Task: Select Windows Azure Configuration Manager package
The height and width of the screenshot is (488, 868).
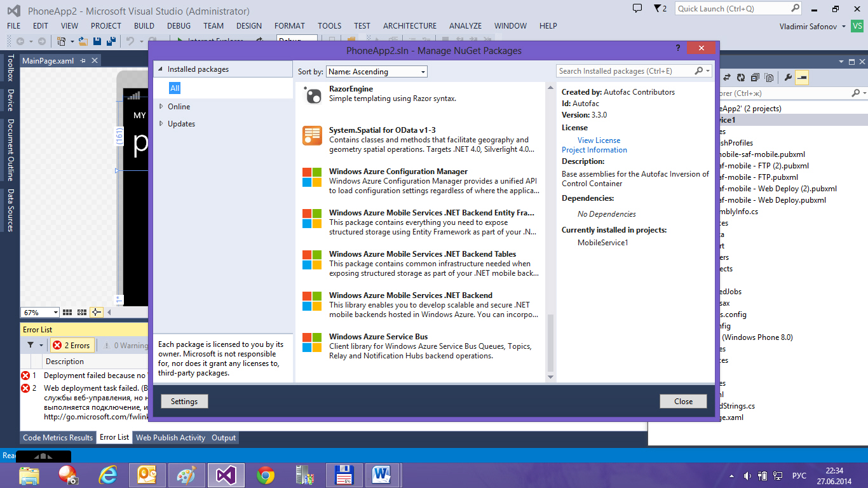Action: point(420,181)
